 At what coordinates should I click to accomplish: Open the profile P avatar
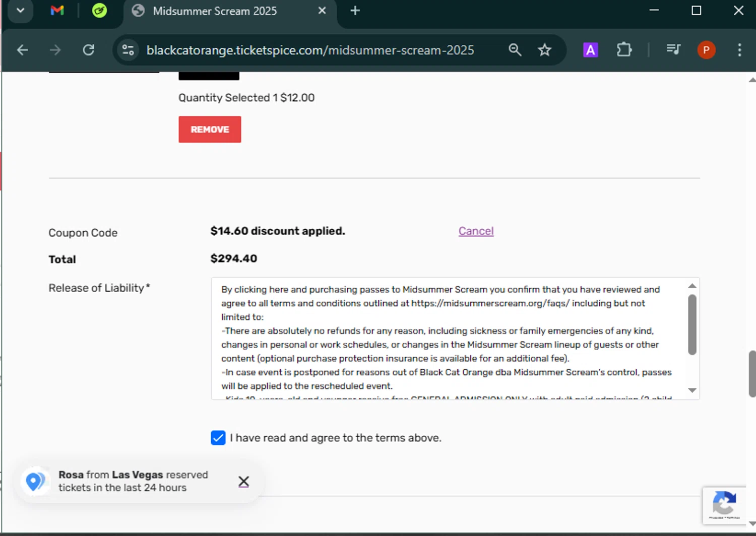706,50
